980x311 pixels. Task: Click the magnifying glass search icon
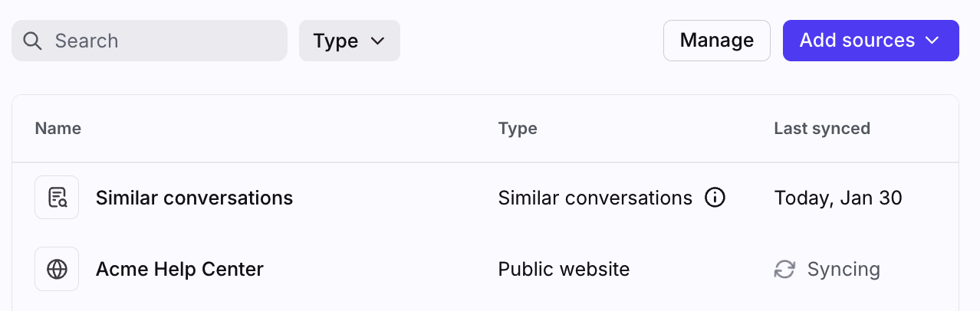[x=32, y=41]
